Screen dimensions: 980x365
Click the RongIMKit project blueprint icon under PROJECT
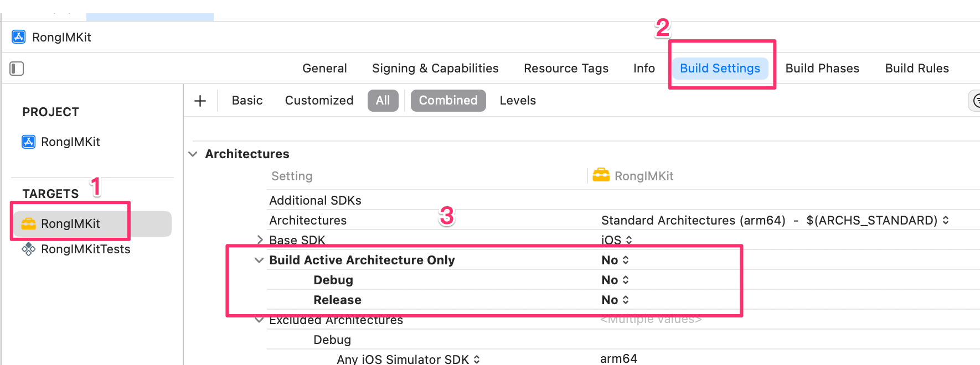29,142
